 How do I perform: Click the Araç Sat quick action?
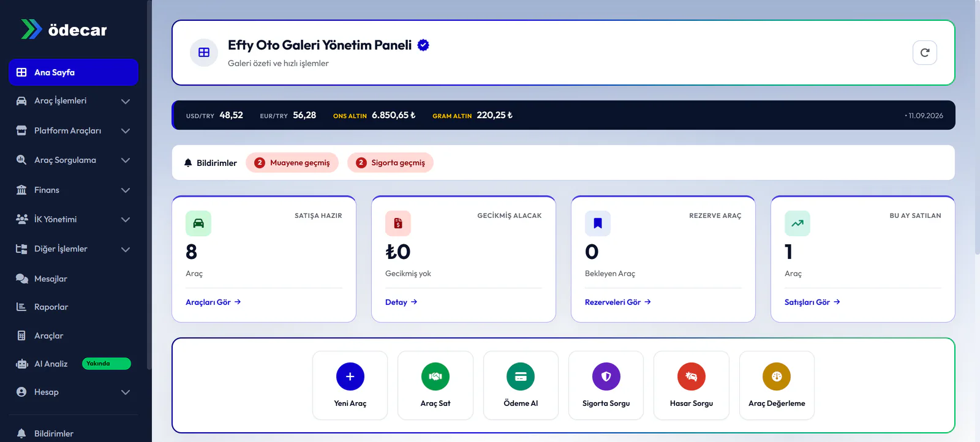pyautogui.click(x=435, y=385)
